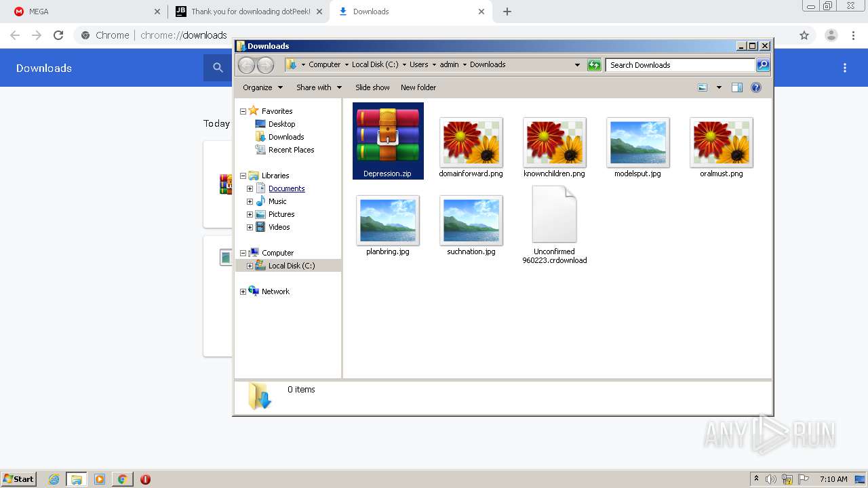868x488 pixels.
Task: Open the Change your view icon
Action: click(x=703, y=87)
